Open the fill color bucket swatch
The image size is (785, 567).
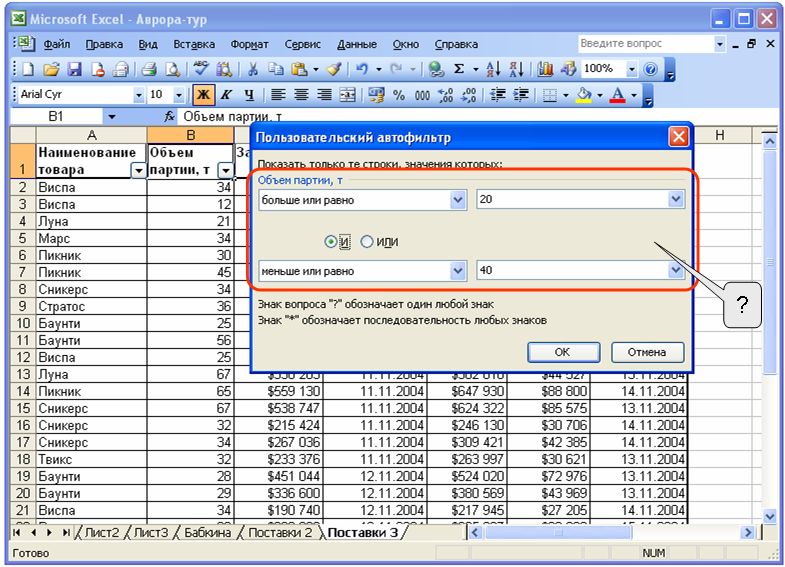583,95
